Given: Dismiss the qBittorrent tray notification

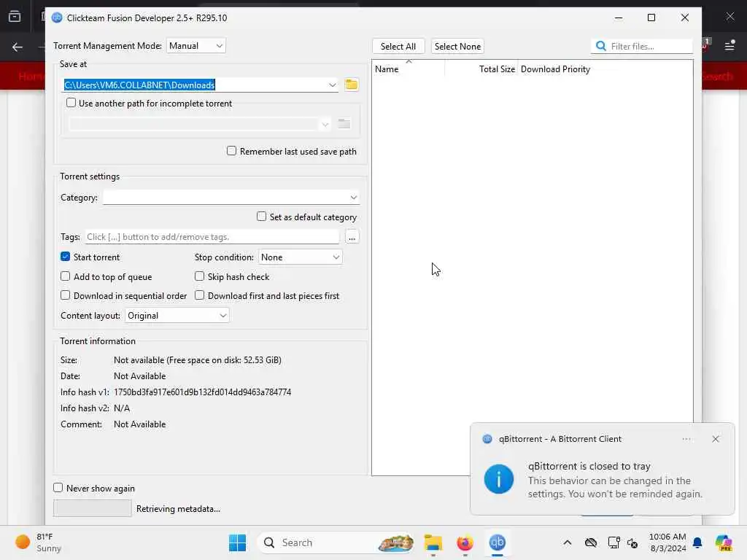Looking at the screenshot, I should click(x=715, y=439).
